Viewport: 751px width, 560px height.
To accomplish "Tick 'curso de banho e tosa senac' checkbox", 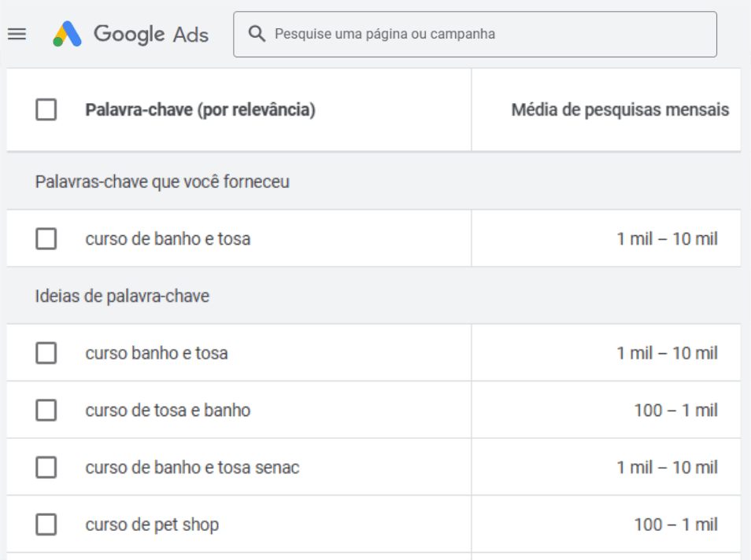I will point(46,467).
